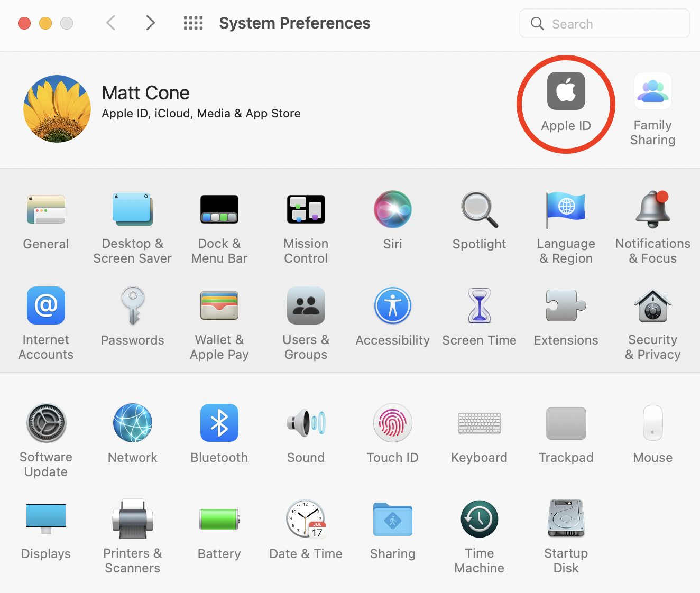Show all preference panes via grid button
This screenshot has height=593, width=700.
tap(193, 23)
